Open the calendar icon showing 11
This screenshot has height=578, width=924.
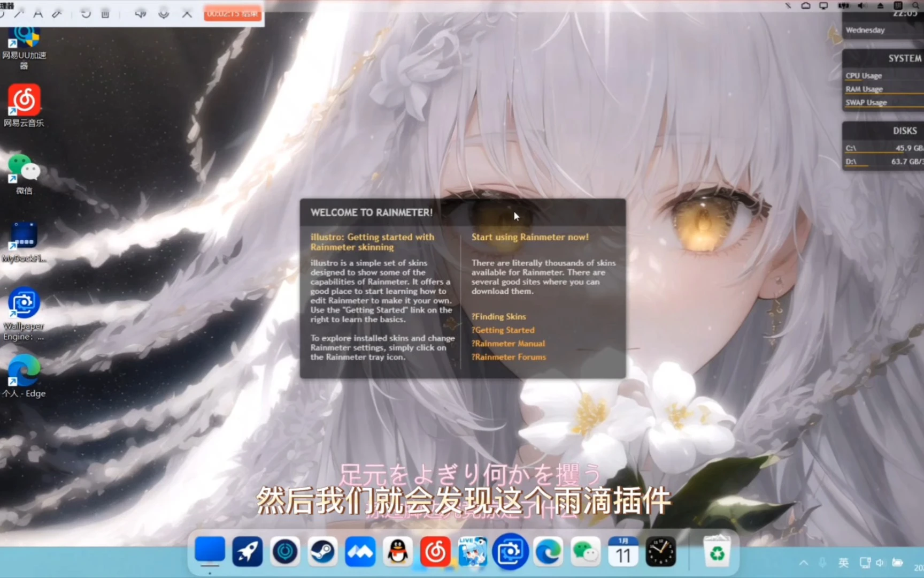[x=623, y=552]
